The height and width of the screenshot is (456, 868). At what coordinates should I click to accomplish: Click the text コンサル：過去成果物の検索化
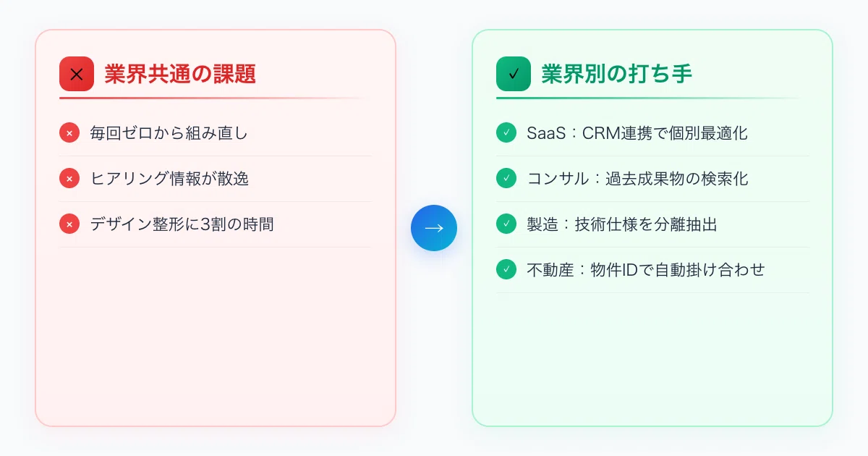point(637,179)
